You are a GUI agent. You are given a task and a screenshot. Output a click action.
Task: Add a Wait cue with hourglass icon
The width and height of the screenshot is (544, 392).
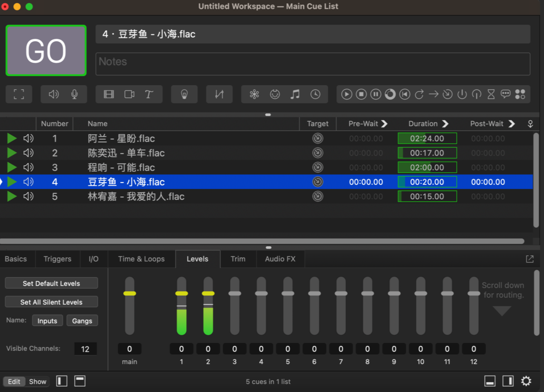(491, 94)
